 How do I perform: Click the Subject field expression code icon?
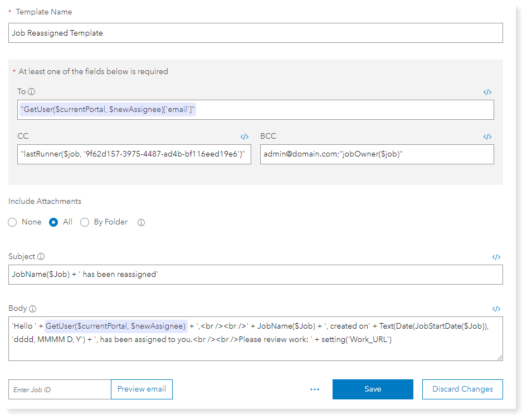(496, 257)
